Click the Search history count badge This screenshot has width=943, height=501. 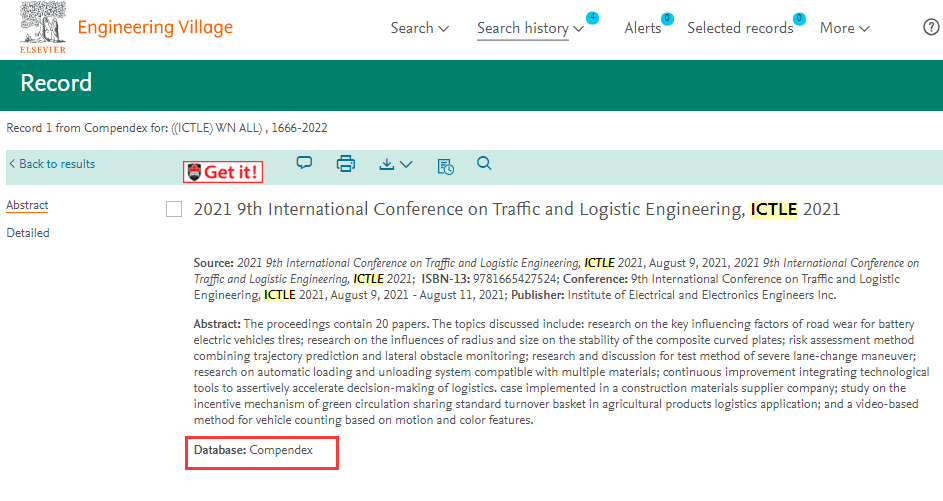click(x=592, y=17)
